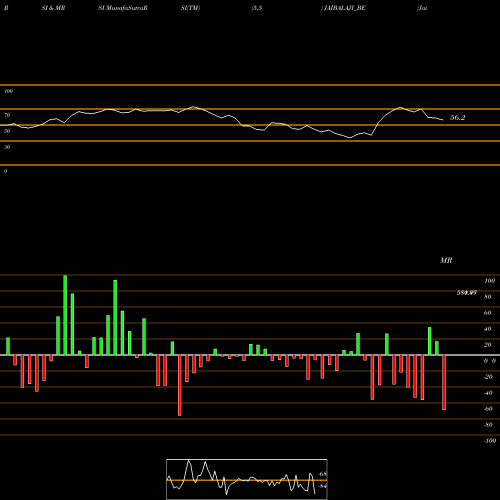Click the "0 0" zero label on MR axis
Viewport: 500px width, 500px height.
[x=490, y=361]
